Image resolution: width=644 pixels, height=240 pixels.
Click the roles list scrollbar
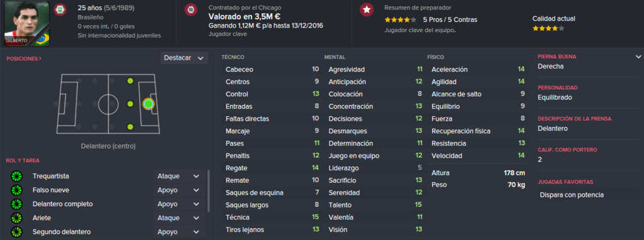tap(209, 191)
